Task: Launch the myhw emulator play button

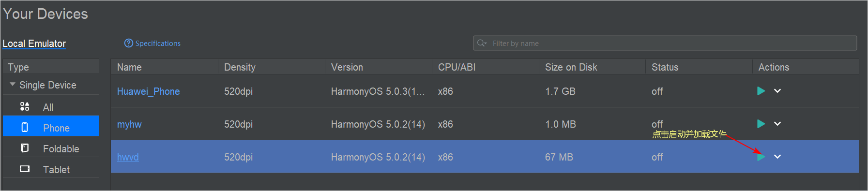Action: 761,124
